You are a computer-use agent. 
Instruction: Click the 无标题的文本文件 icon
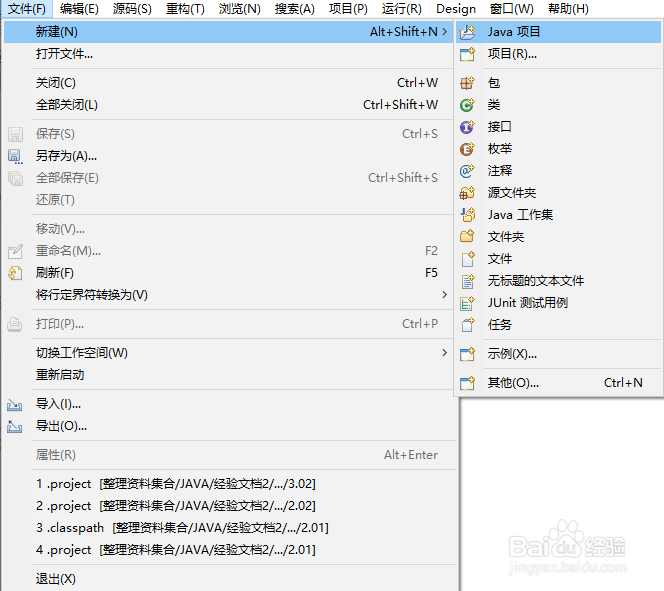pos(468,281)
